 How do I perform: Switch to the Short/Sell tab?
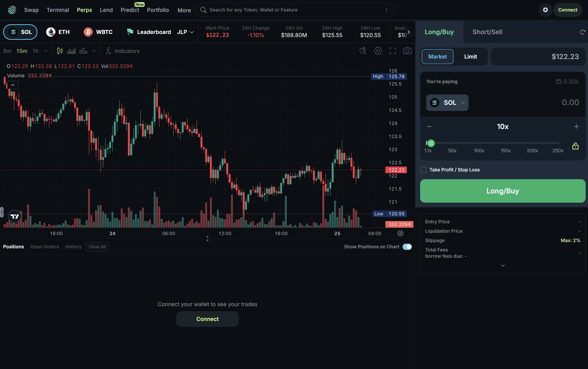point(487,32)
